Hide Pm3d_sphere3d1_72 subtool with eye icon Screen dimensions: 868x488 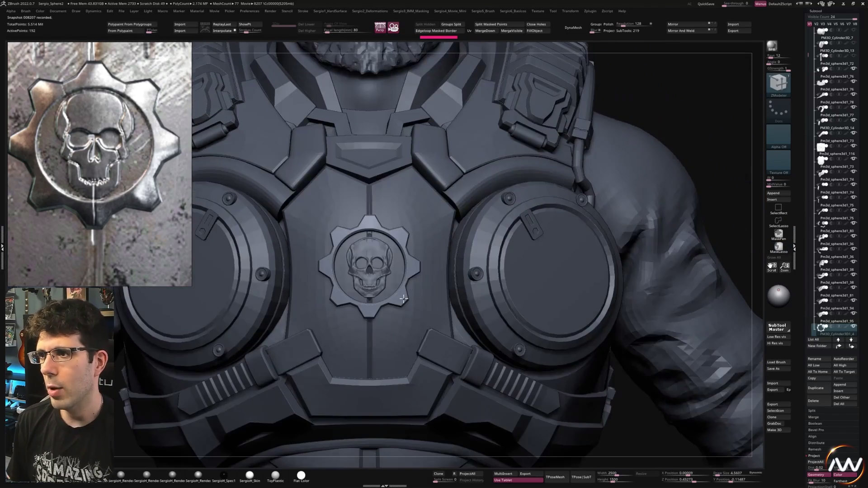(854, 69)
